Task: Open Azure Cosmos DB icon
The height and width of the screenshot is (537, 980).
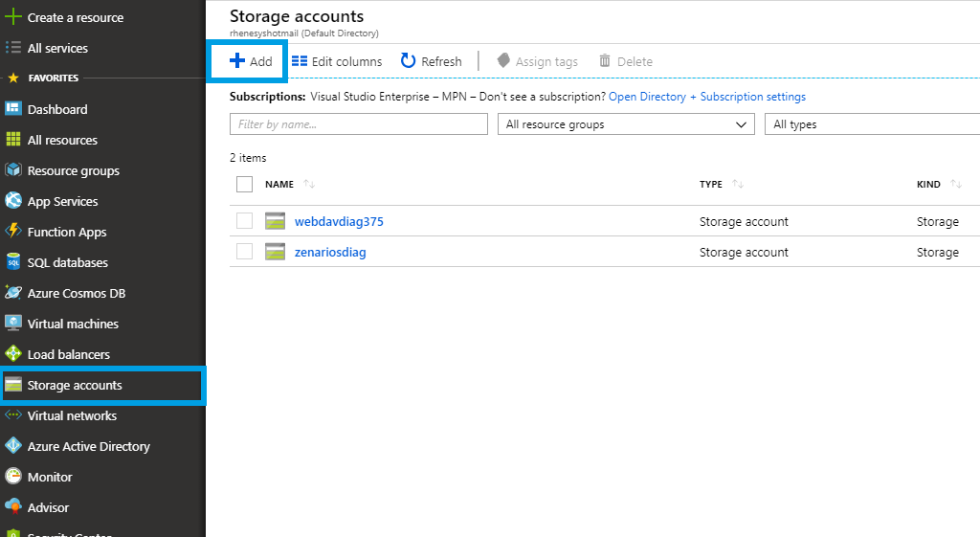Action: tap(13, 293)
